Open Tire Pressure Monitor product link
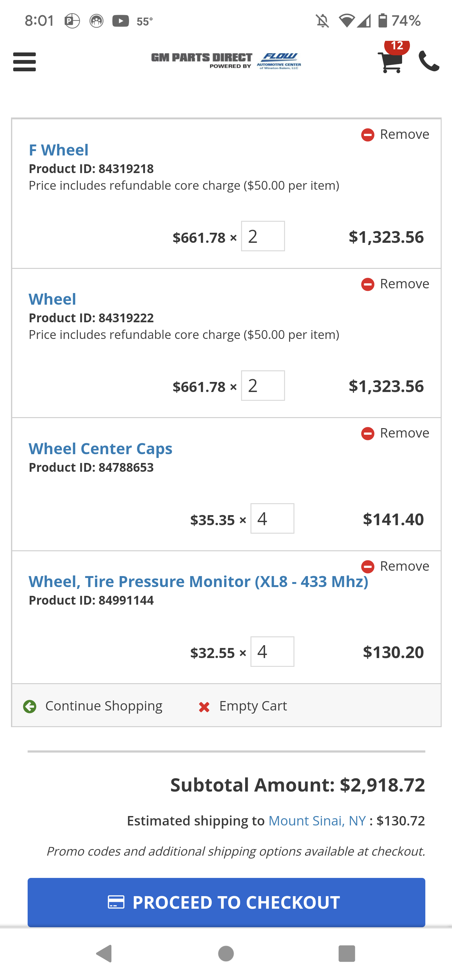Viewport: 452px width, 980px height. (198, 582)
